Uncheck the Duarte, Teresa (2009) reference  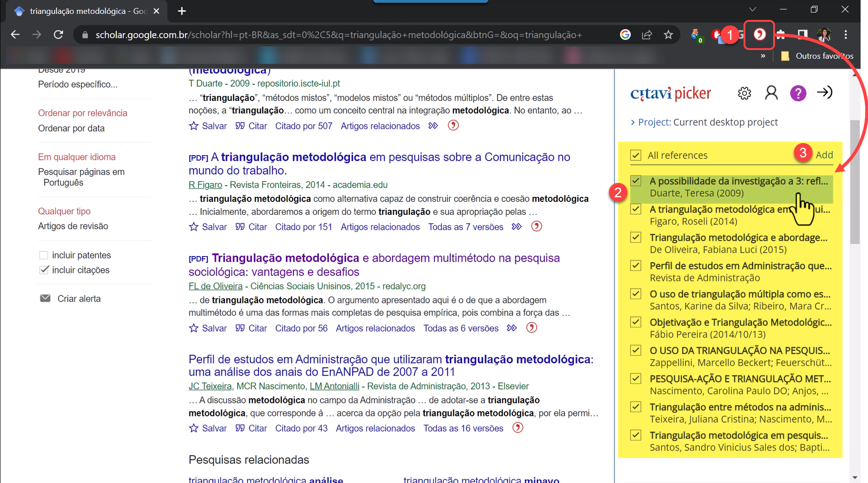click(636, 181)
